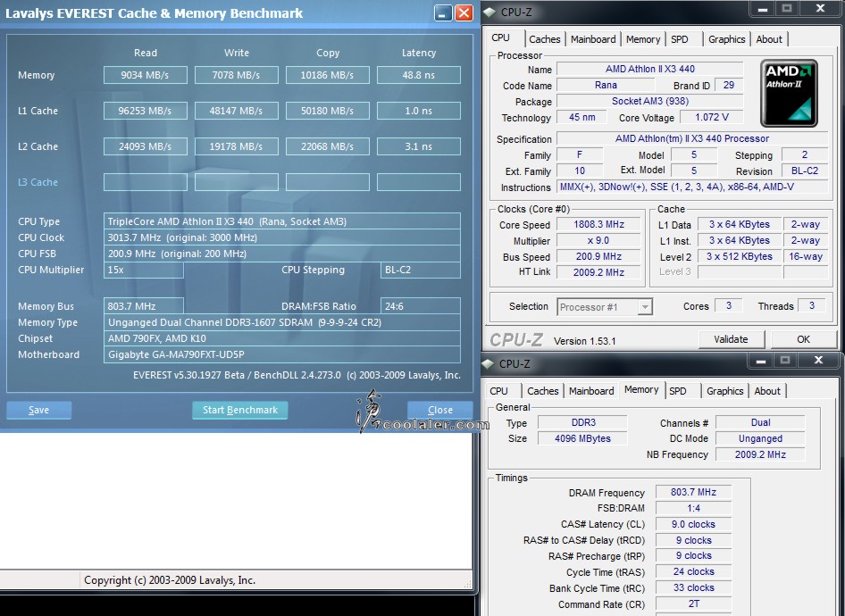This screenshot has height=616, width=845.
Task: Open Mainboard tab in top CPU-Z window
Action: point(593,39)
